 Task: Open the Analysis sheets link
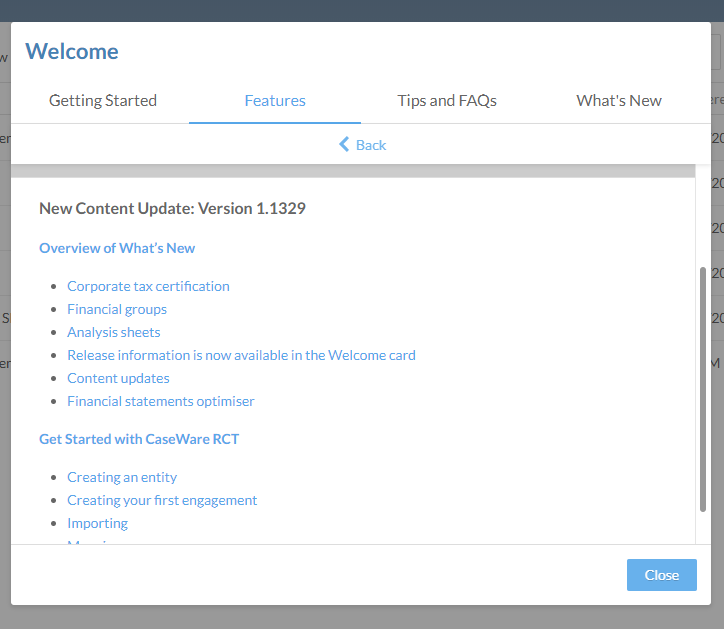click(x=113, y=332)
